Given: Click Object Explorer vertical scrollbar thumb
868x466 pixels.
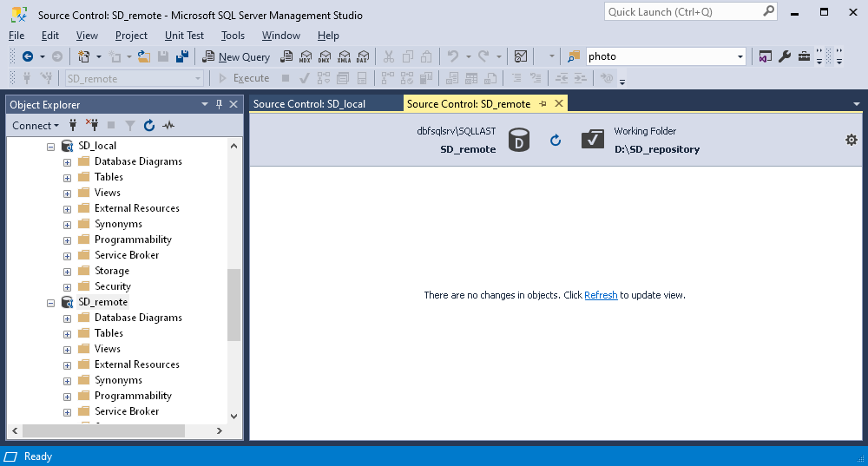Looking at the screenshot, I should pos(233,305).
